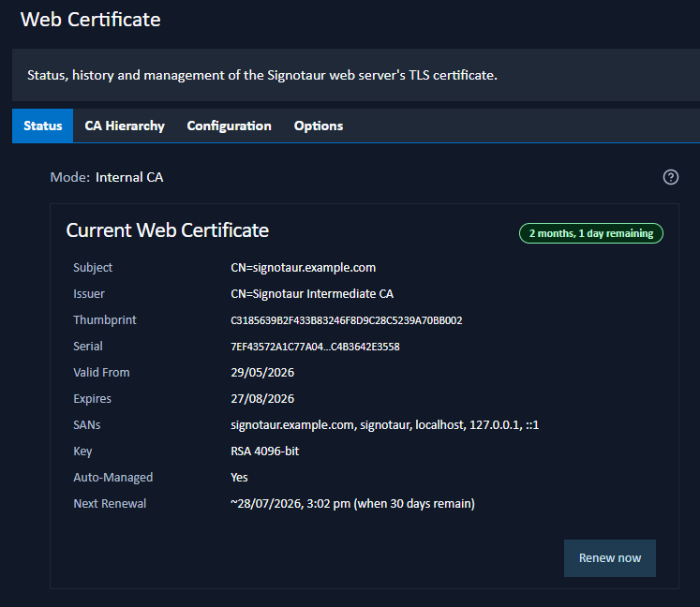Click the Next Renewal date value
This screenshot has height=607, width=700.
(352, 504)
